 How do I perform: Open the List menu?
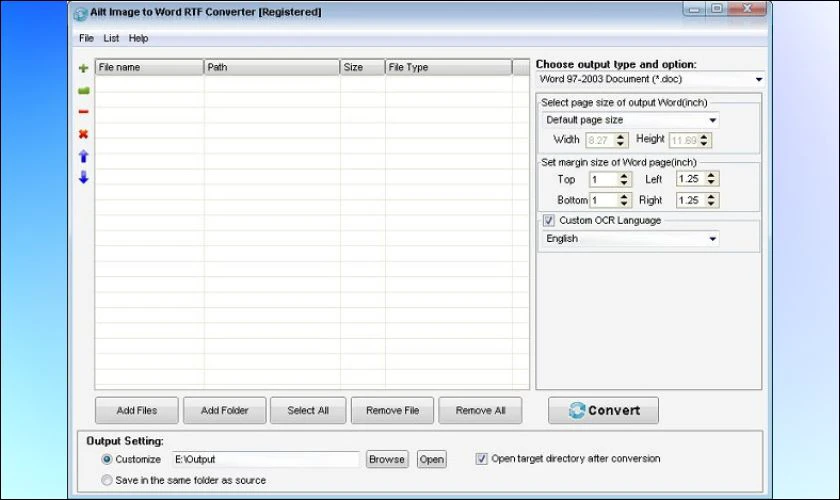point(111,38)
